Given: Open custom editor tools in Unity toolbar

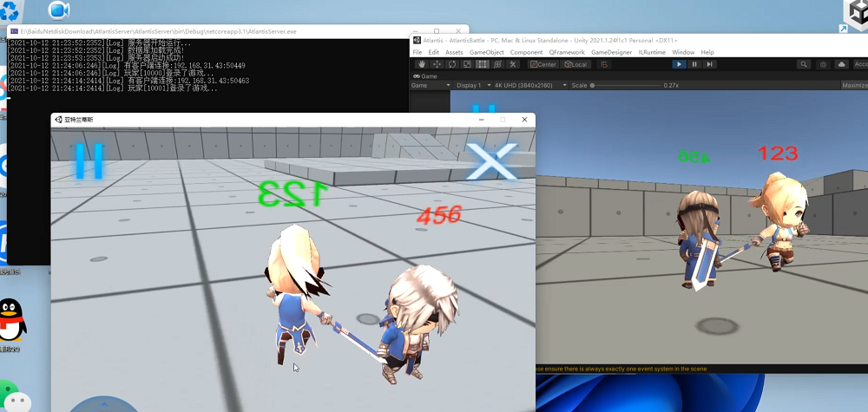Looking at the screenshot, I should [513, 64].
